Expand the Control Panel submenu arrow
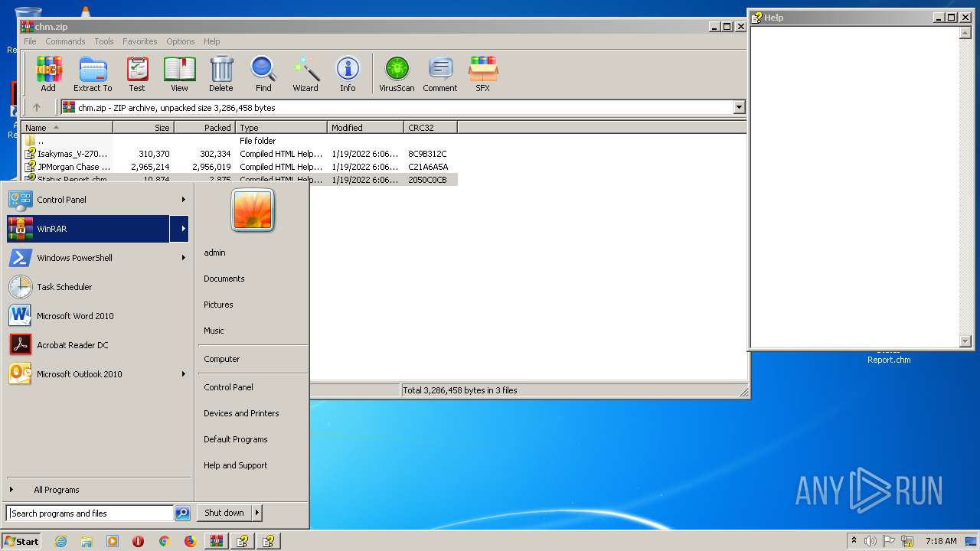980x551 pixels. (x=183, y=200)
